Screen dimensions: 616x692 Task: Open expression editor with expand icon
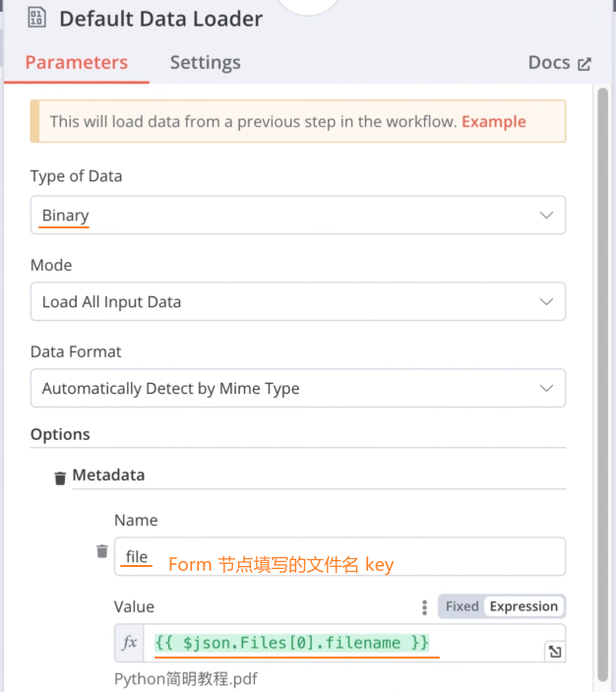coord(554,651)
